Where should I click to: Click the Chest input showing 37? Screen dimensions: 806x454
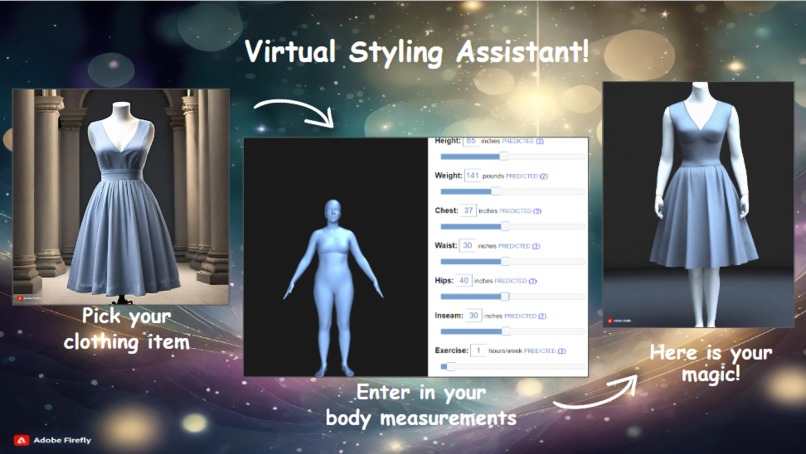[468, 210]
